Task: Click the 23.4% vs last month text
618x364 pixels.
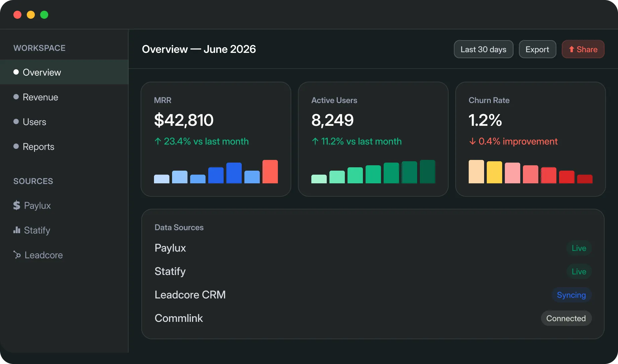Action: click(x=206, y=141)
